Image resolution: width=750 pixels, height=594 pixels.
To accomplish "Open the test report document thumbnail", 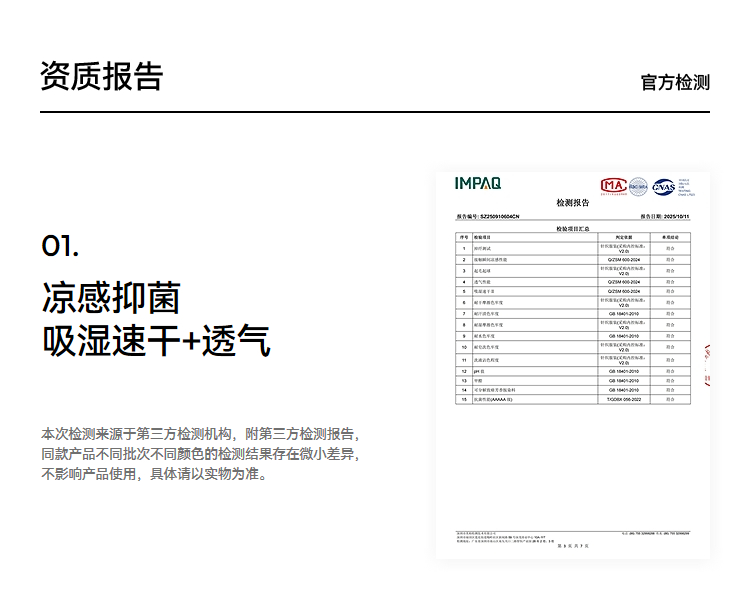I will point(573,365).
